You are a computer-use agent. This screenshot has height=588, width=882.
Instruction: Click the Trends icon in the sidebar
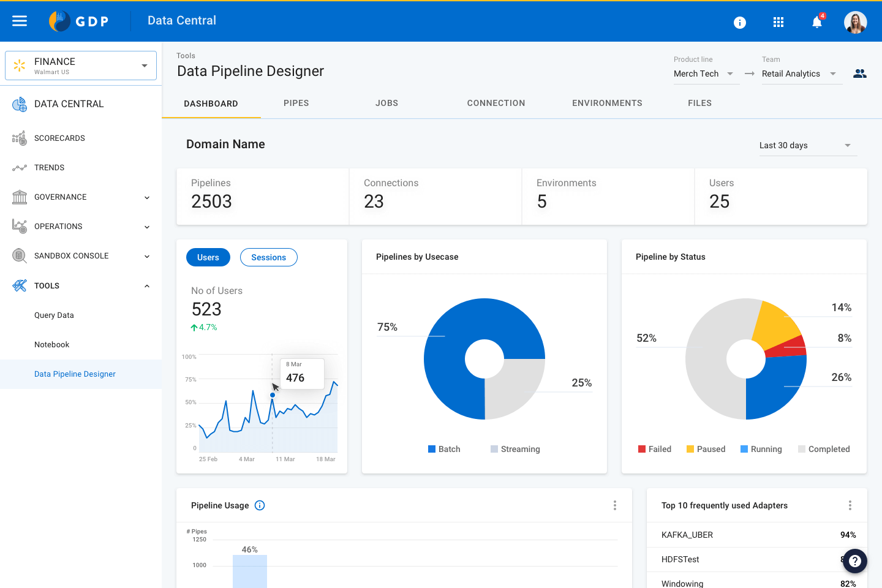[19, 167]
